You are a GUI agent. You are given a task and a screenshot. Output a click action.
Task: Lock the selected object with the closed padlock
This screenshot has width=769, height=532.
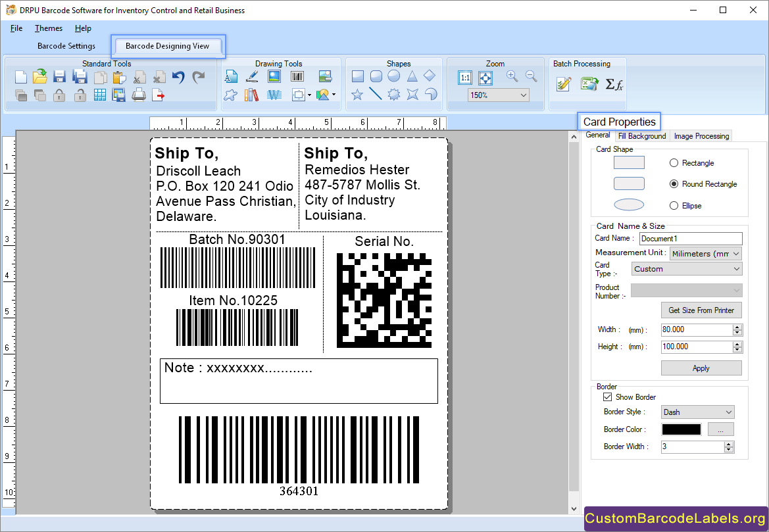[x=59, y=95]
